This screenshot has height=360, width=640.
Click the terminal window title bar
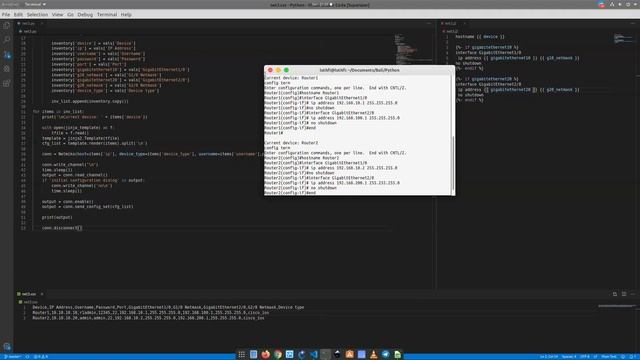(x=360, y=70)
